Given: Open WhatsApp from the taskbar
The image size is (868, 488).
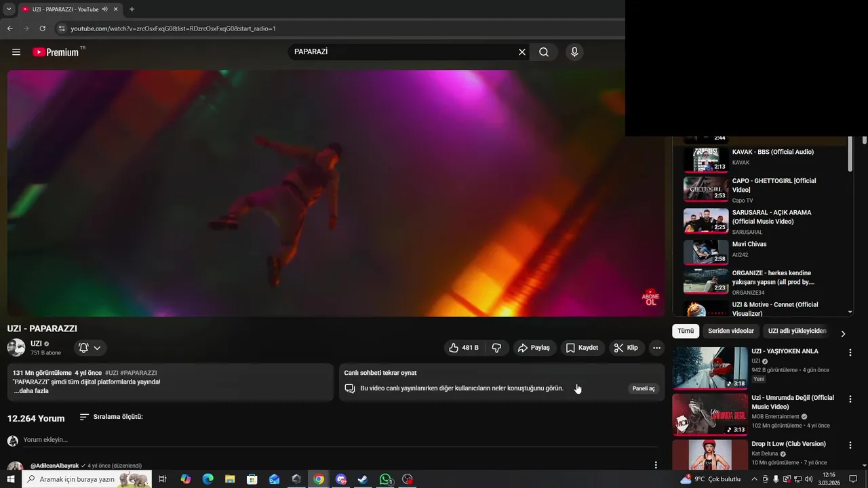Looking at the screenshot, I should pos(385,479).
